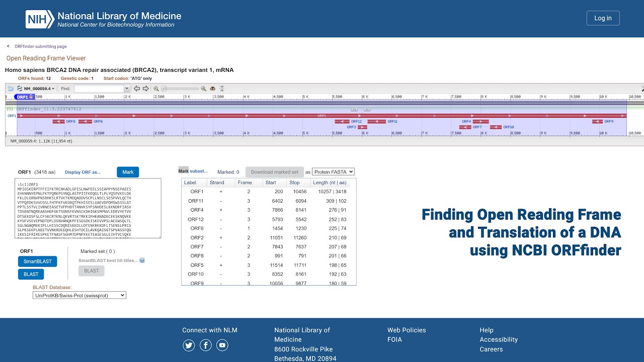644x362 pixels.
Task: Zoom in with the plus magnifier icon
Action: click(x=204, y=88)
